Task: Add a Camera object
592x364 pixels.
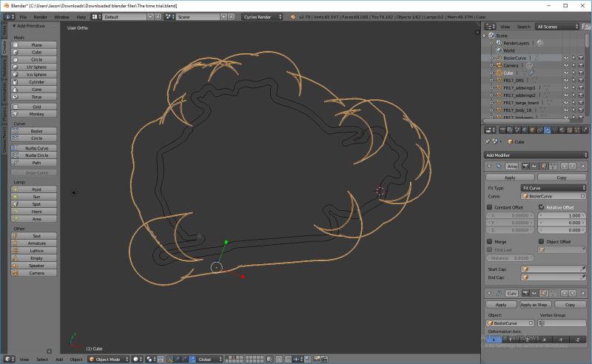Action: (x=34, y=274)
